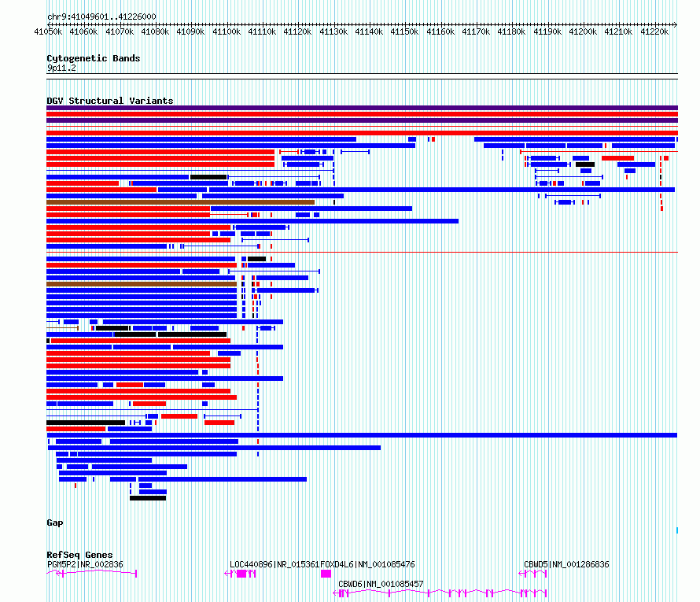
Task: Select the 41140k ruler label
Action: pyautogui.click(x=369, y=31)
